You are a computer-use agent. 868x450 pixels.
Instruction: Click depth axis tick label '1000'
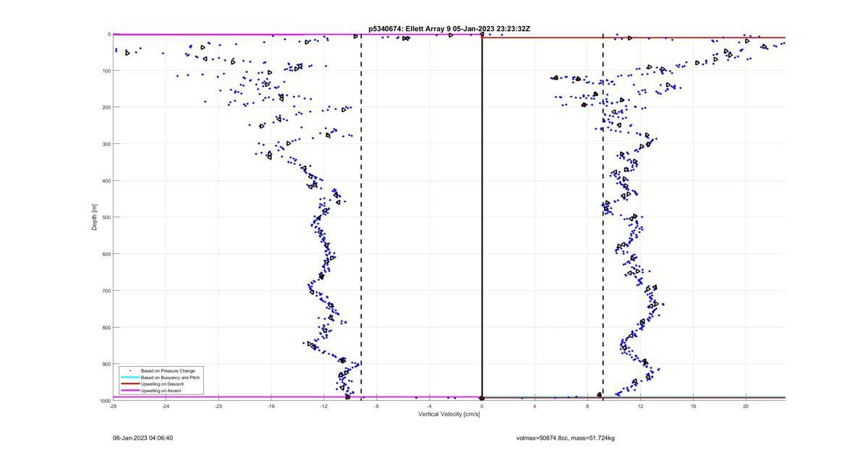pos(105,400)
